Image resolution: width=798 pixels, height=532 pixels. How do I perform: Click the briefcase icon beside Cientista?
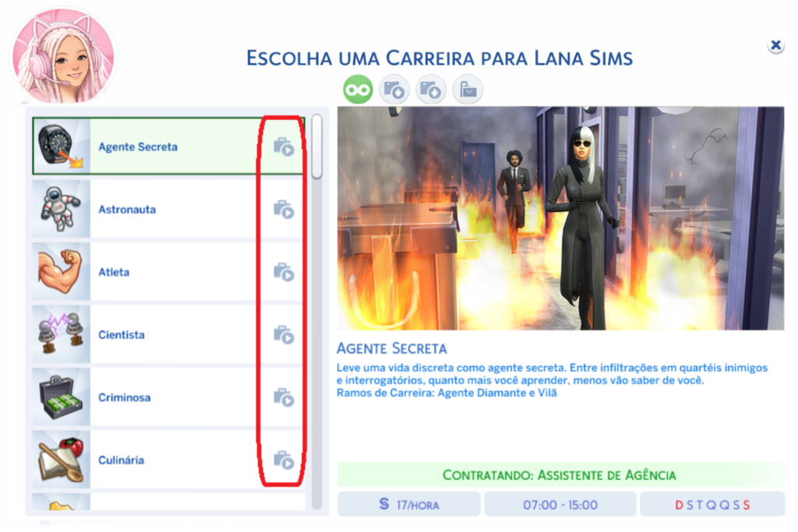pos(284,335)
